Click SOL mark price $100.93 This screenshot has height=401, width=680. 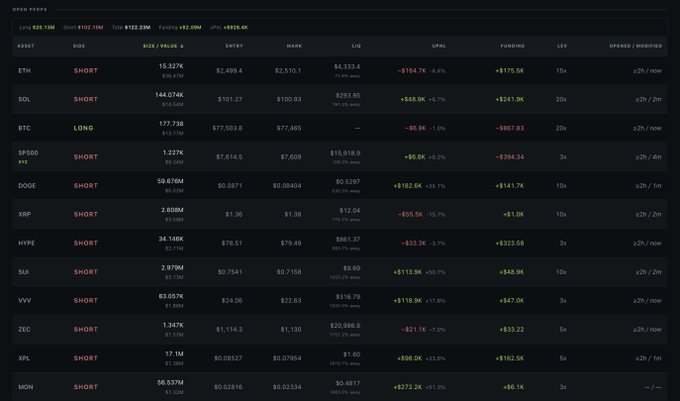click(289, 99)
